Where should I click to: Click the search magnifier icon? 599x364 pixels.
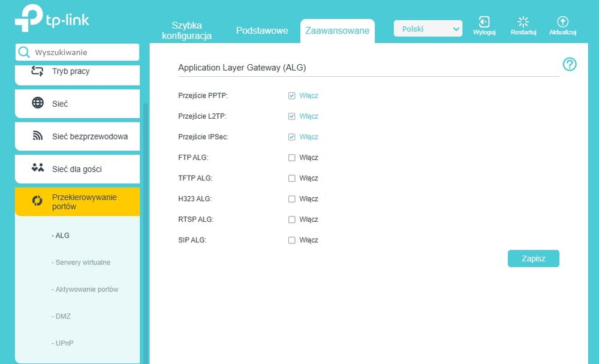(25, 52)
